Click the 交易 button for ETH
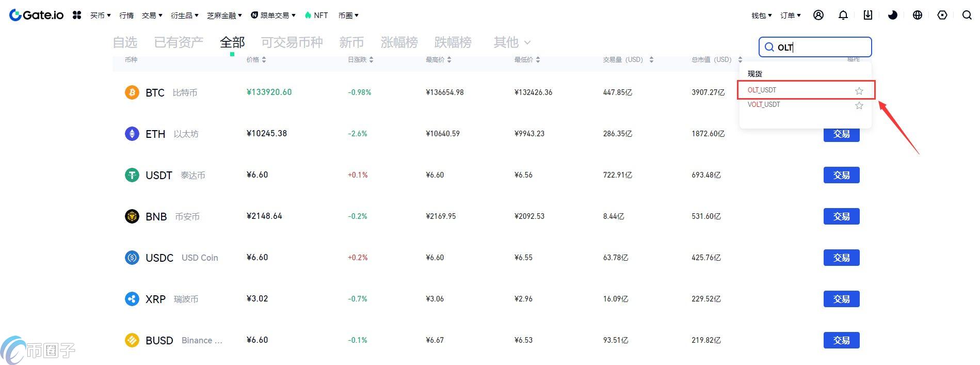The width and height of the screenshot is (980, 365). (x=842, y=134)
